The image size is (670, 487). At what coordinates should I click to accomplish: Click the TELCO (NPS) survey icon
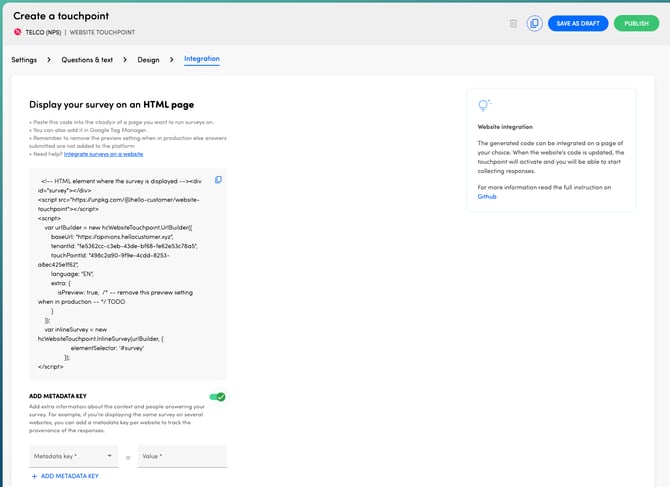17,32
